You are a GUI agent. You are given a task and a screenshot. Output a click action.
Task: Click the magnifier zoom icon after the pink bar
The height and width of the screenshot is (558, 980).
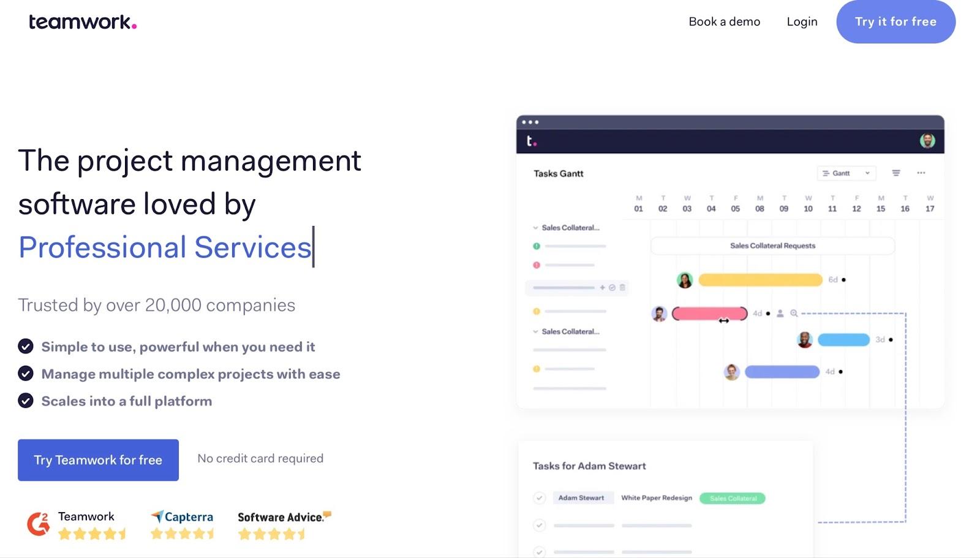794,314
